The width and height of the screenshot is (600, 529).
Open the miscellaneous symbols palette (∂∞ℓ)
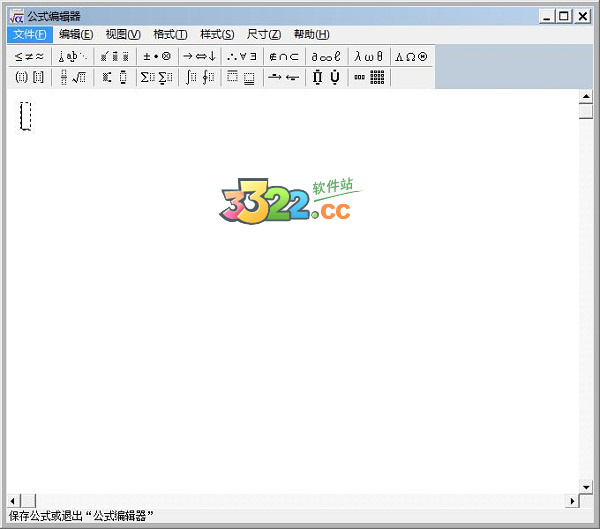click(x=326, y=57)
